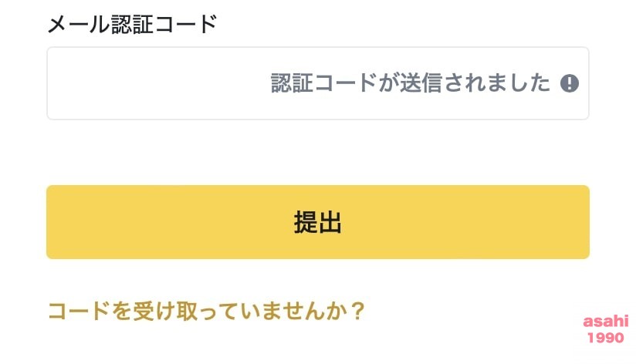This screenshot has height=364, width=636.
Task: Focus the メール認証コード input field
Action: coord(154,83)
